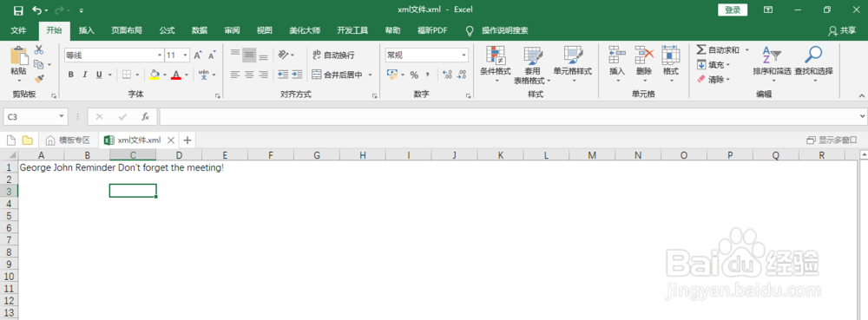Add new document tab with plus
Image resolution: width=868 pixels, height=320 pixels.
point(187,140)
